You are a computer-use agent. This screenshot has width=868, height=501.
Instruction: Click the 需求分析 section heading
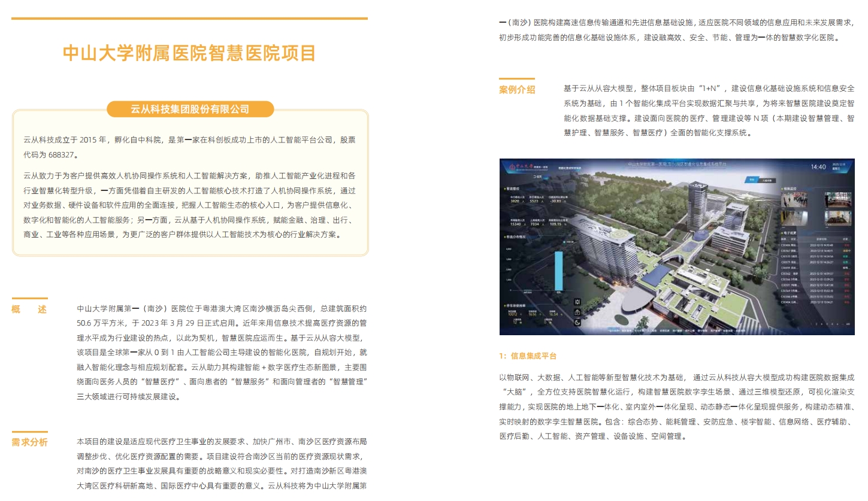(29, 442)
